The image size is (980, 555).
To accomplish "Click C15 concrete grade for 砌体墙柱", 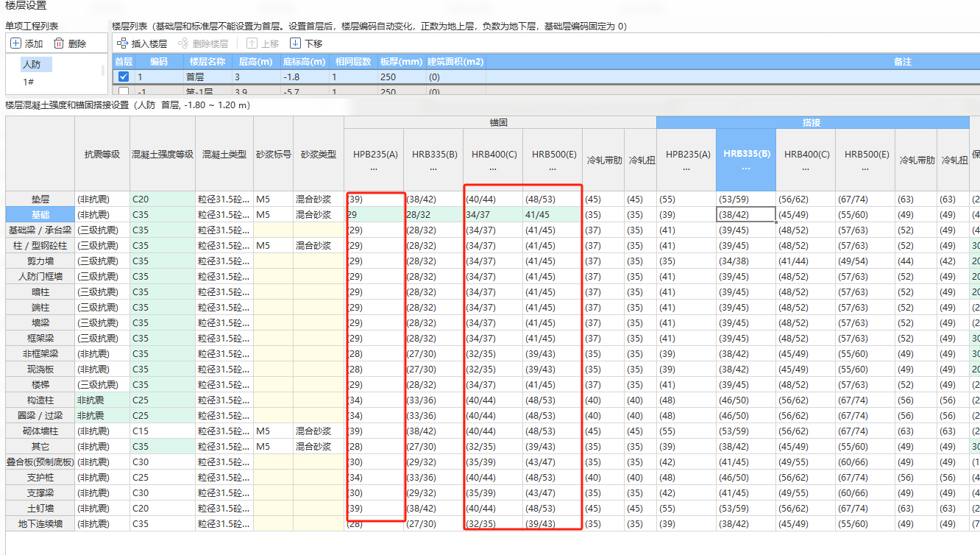I will click(163, 431).
